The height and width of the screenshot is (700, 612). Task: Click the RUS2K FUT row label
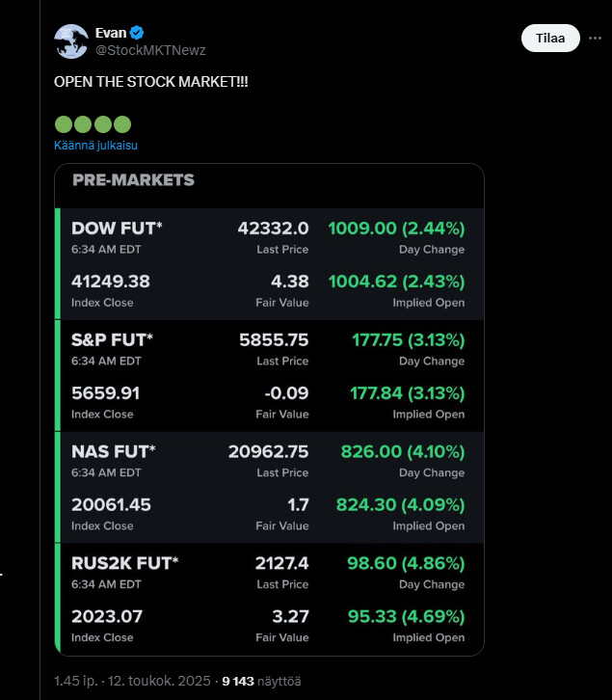(125, 563)
